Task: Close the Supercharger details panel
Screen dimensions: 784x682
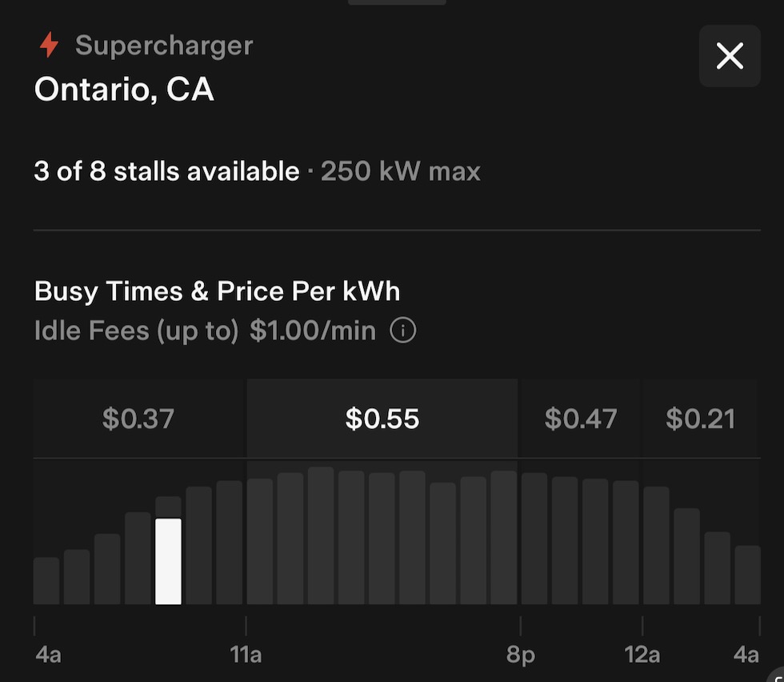Action: point(729,56)
